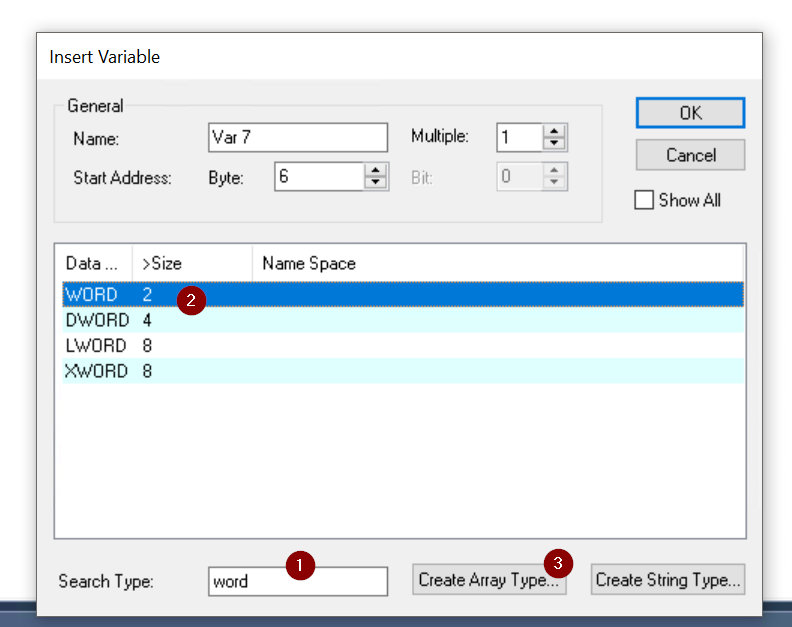
Task: Open Create String Type dialog
Action: pos(668,580)
